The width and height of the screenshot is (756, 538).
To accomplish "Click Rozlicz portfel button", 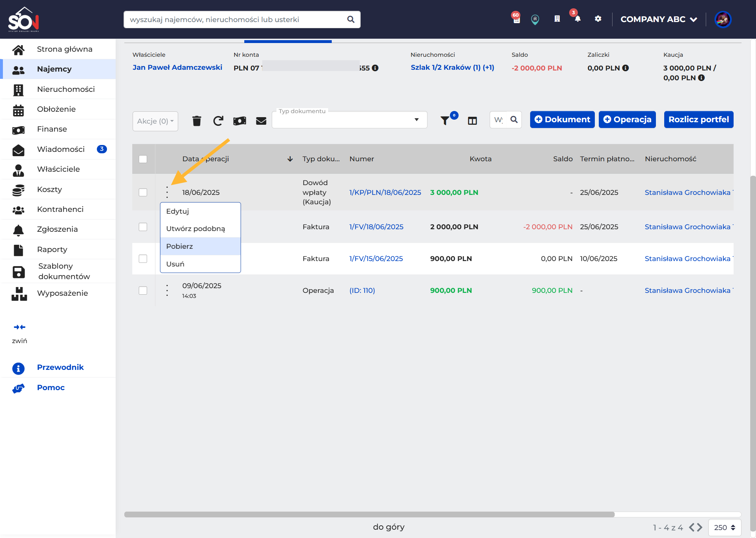I will click(x=699, y=119).
